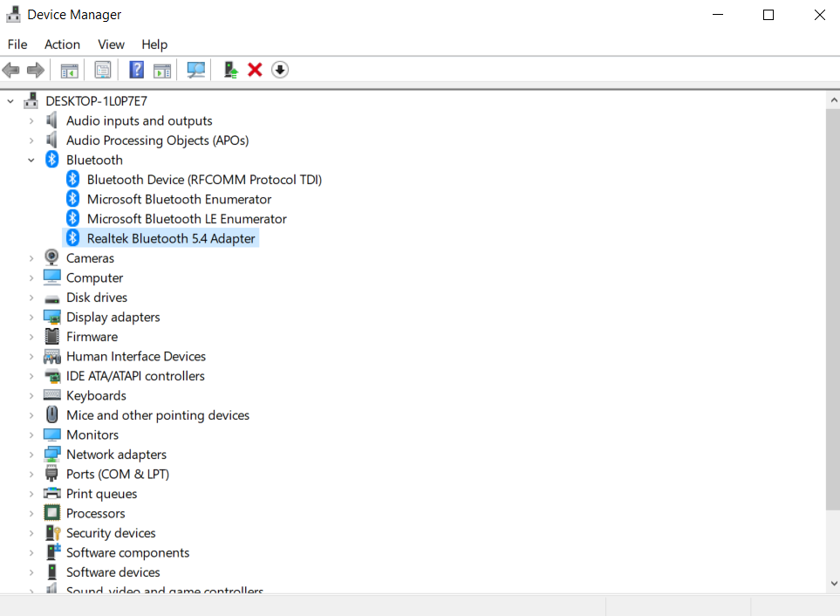Click the vertical scrollbar down arrow
The width and height of the screenshot is (840, 616).
(x=833, y=583)
